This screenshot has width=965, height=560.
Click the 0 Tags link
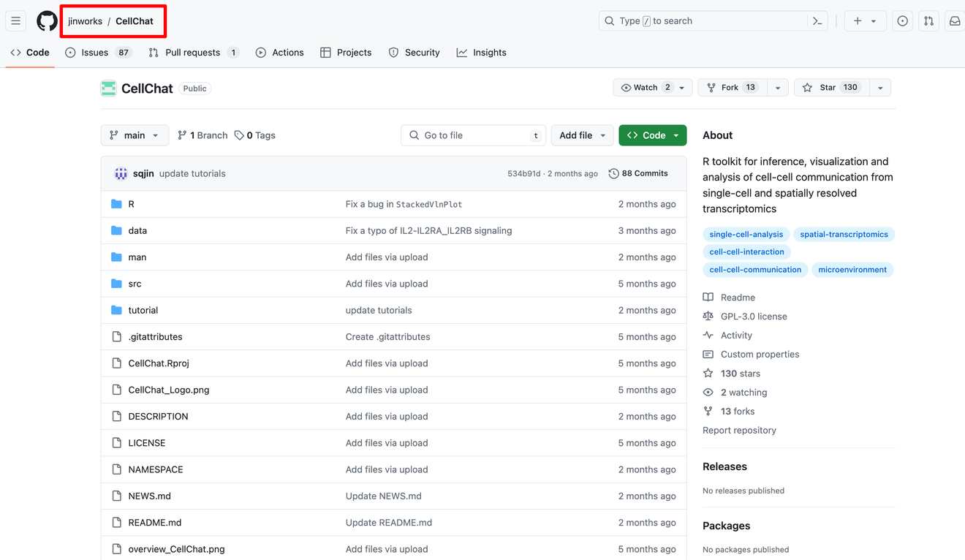255,135
